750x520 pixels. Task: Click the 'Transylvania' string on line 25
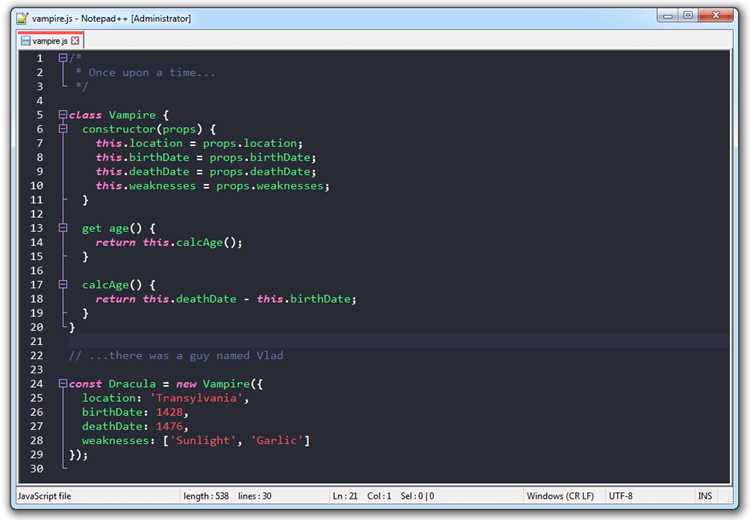(x=196, y=398)
